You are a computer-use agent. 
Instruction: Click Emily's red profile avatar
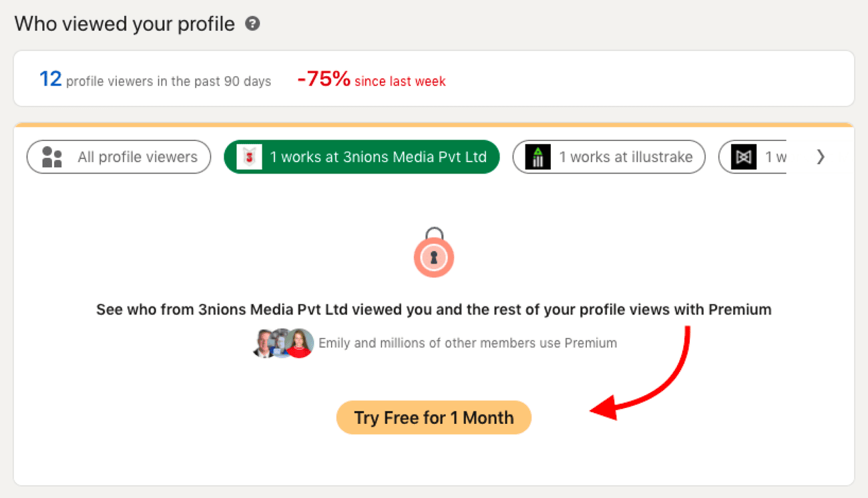pos(300,343)
